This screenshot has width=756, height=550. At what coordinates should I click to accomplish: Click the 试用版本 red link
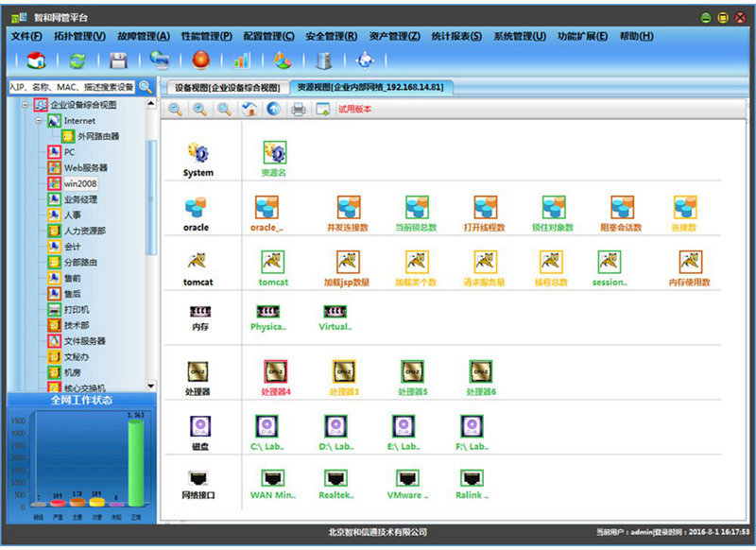click(x=354, y=110)
